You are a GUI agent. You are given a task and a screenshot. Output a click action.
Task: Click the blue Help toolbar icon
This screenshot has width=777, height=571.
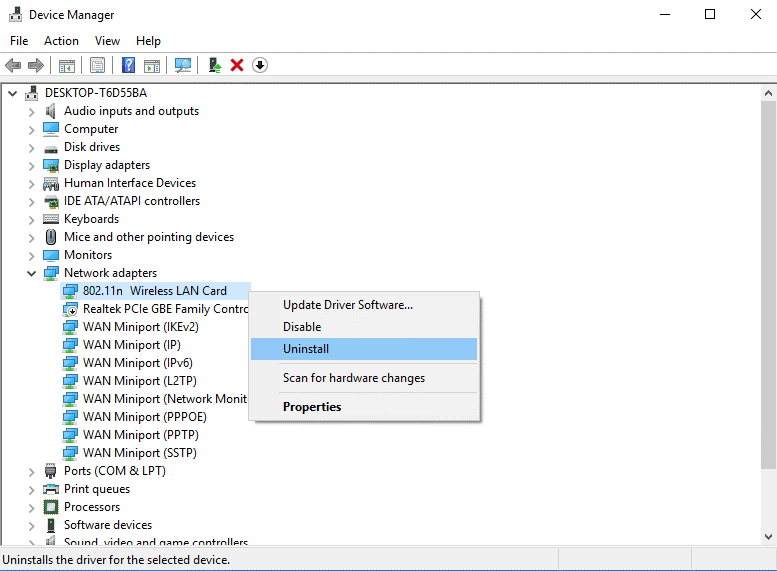(128, 65)
